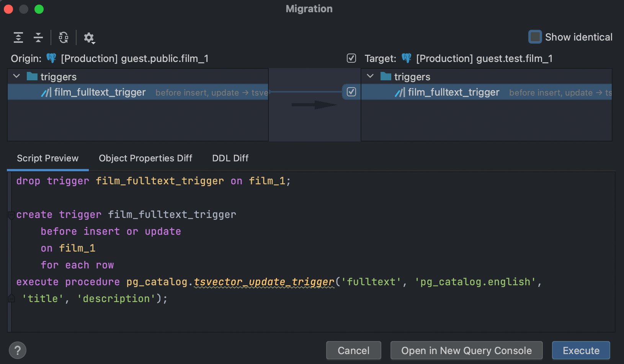Collapse the target triggers tree node
Image resolution: width=624 pixels, height=364 pixels.
(370, 76)
